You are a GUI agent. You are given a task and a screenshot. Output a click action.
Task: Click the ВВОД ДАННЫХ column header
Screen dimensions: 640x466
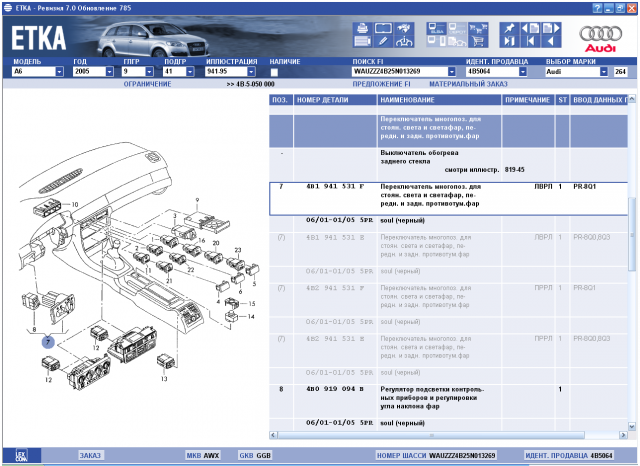[x=599, y=100]
